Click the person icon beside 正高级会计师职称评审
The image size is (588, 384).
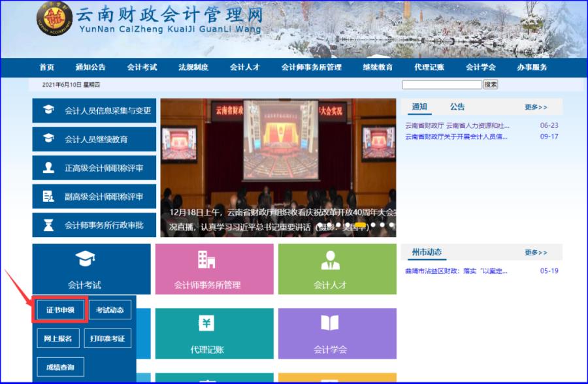(x=48, y=168)
